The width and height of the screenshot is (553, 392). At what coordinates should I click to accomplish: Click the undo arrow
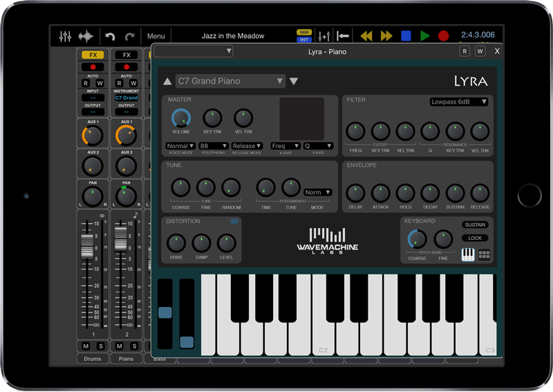tap(110, 37)
